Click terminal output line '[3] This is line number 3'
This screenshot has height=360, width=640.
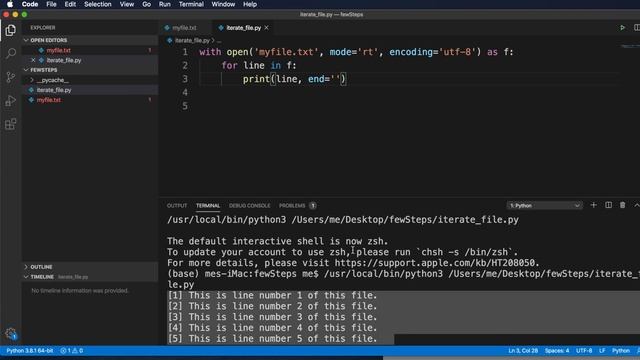point(273,317)
